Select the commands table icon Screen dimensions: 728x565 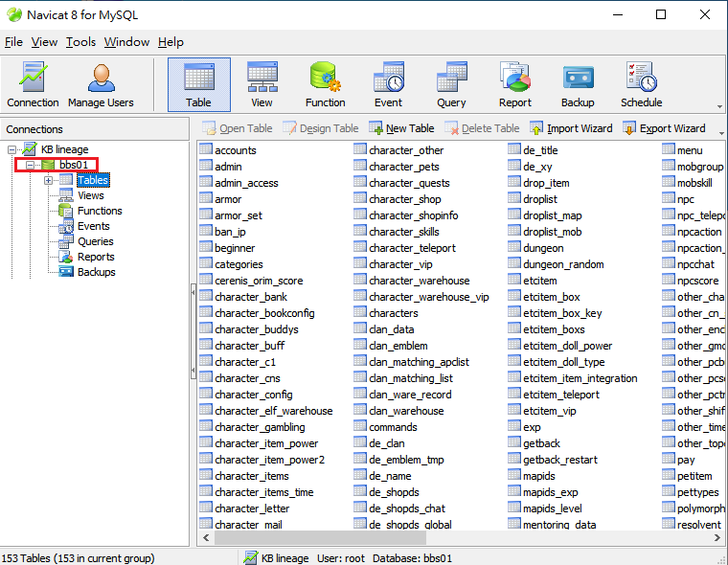[x=360, y=426]
